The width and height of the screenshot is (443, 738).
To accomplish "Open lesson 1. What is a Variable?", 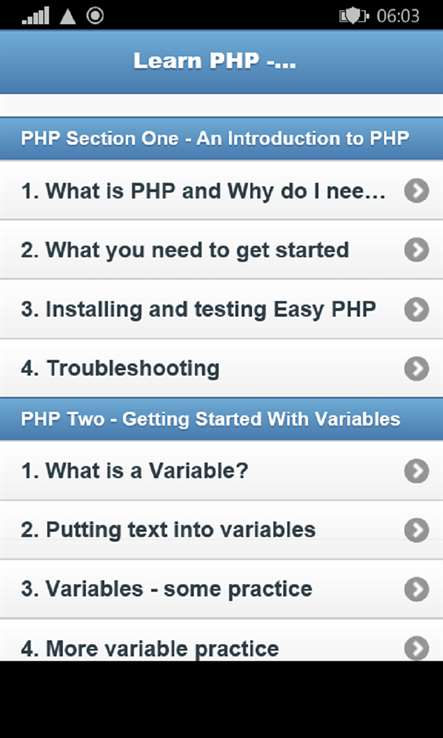I will 221,471.
